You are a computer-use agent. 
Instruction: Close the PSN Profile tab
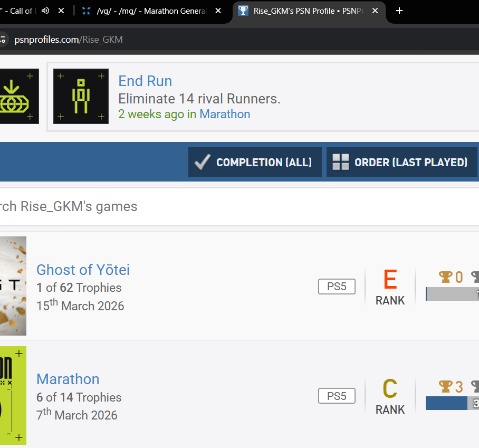click(x=375, y=11)
